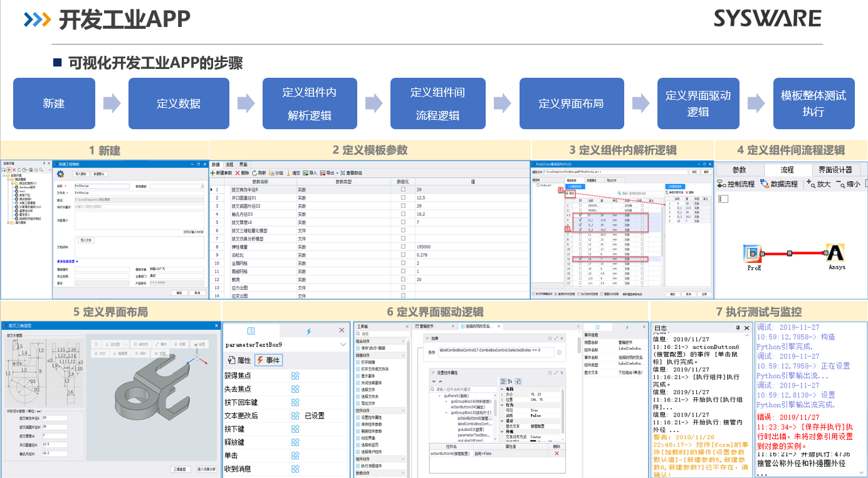Click the 刷新 refresh icon in parameter toolbar

254,173
